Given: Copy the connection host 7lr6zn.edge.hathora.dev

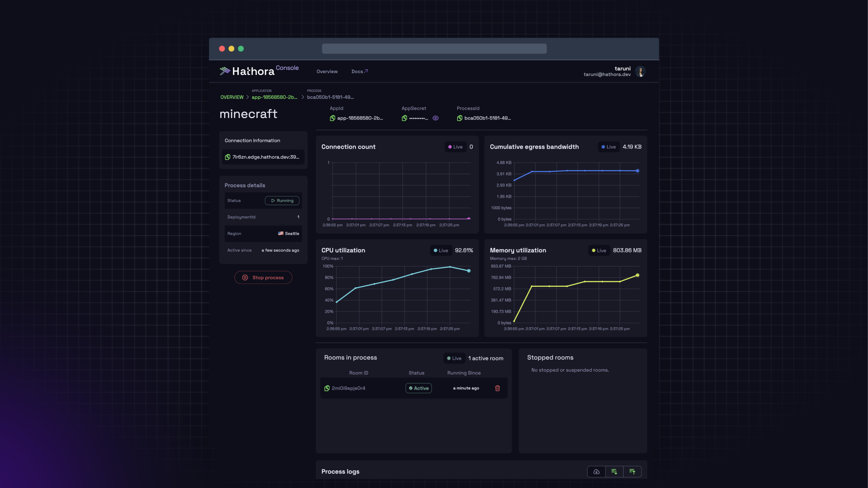Looking at the screenshot, I should pos(228,157).
